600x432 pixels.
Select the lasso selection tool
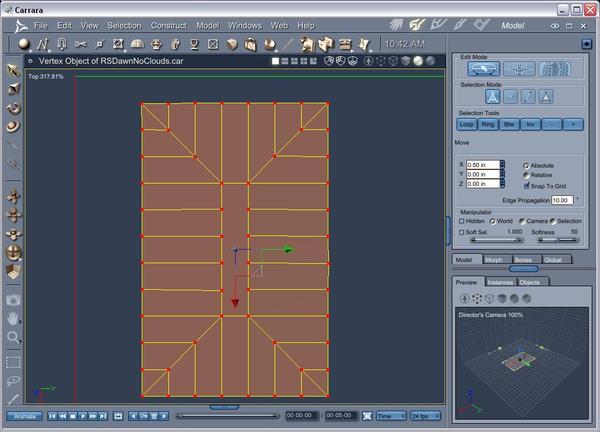pyautogui.click(x=13, y=381)
